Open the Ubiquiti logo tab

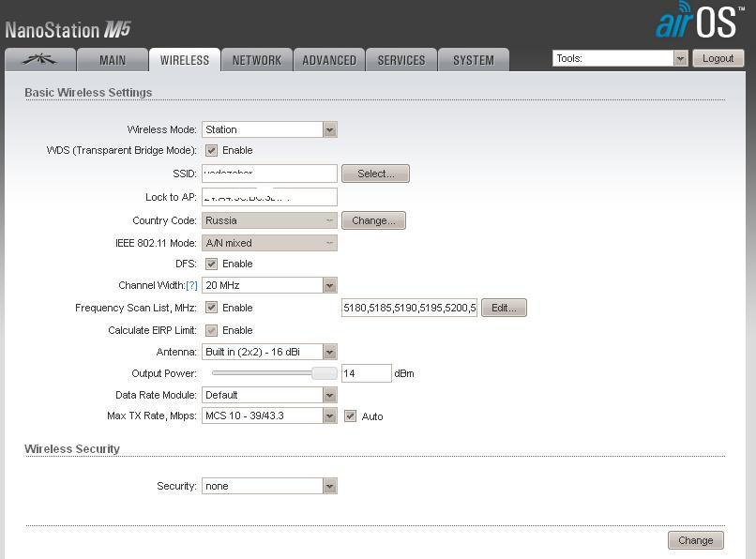[40, 60]
